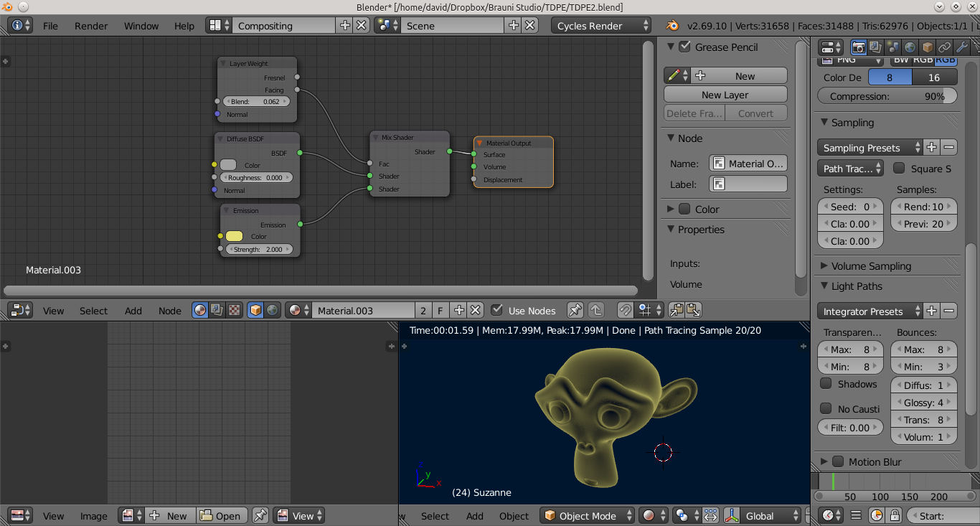The height and width of the screenshot is (526, 980).
Task: Click the node Name field Material Output
Action: coord(748,163)
